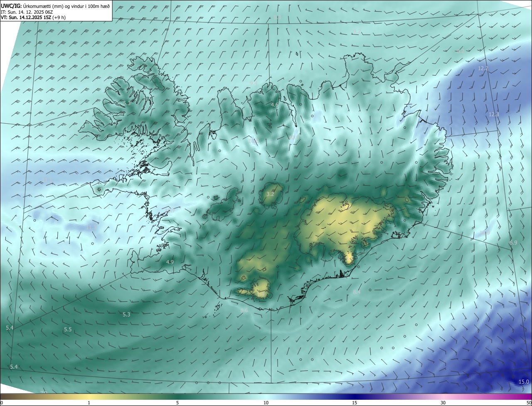The height and width of the screenshot is (406, 532).
Task: Click the 11.3 value label west of Iceland
Action: pos(91,227)
